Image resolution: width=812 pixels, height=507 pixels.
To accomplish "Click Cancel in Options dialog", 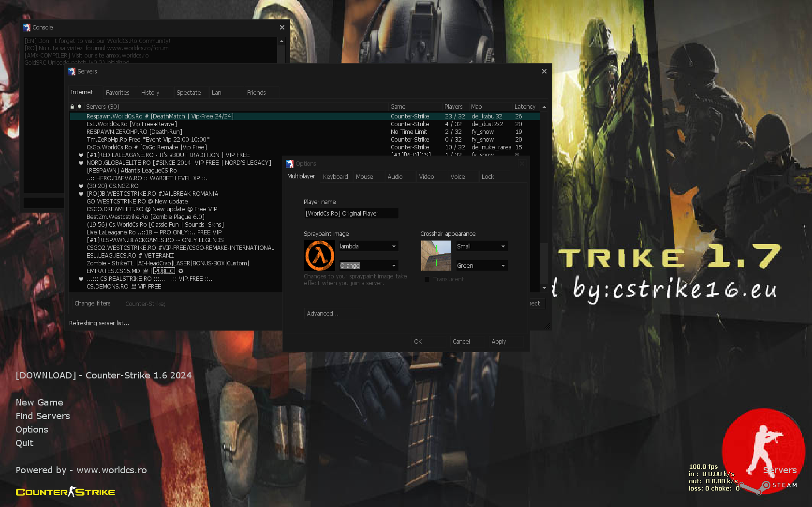I will pos(468,342).
